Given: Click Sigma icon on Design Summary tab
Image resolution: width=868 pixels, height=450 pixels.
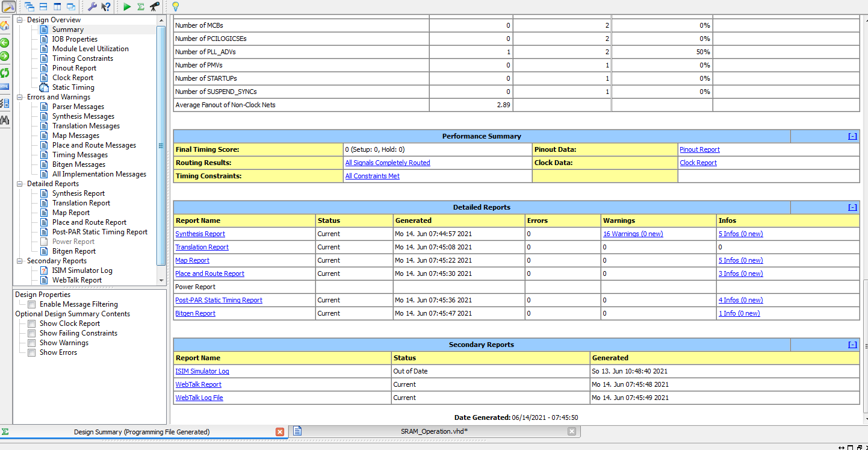Looking at the screenshot, I should click(x=5, y=432).
